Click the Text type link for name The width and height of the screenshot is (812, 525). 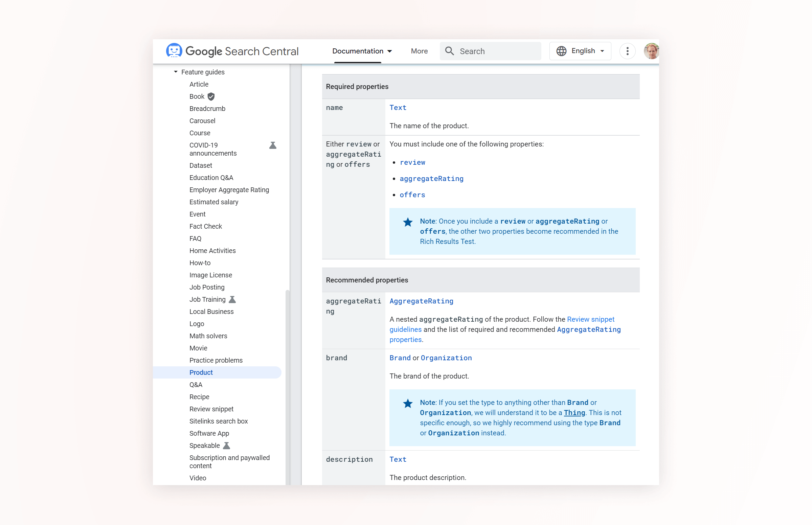coord(398,107)
